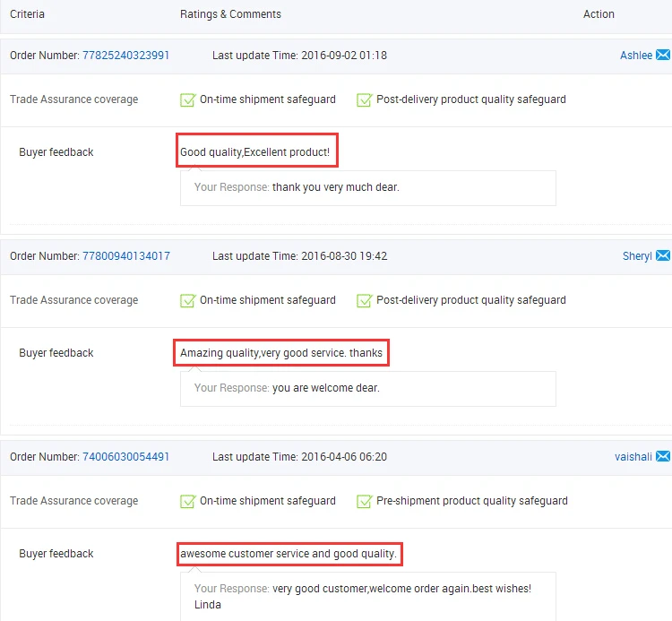The image size is (672, 621).
Task: Toggle Pre-shipment product quality safeguard checkmark
Action: tap(365, 501)
